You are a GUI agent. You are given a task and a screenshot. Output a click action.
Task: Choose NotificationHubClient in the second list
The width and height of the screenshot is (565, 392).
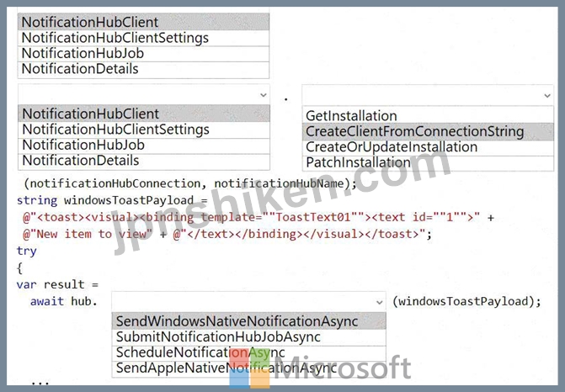[144, 114]
